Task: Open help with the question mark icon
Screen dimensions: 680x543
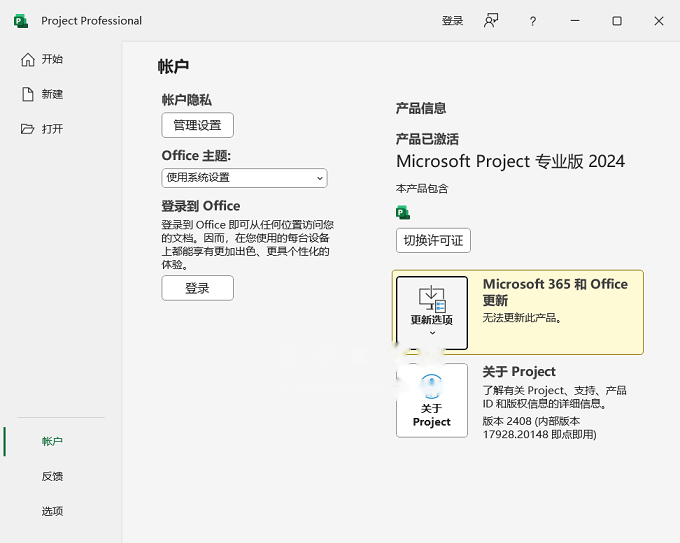Action: click(533, 21)
